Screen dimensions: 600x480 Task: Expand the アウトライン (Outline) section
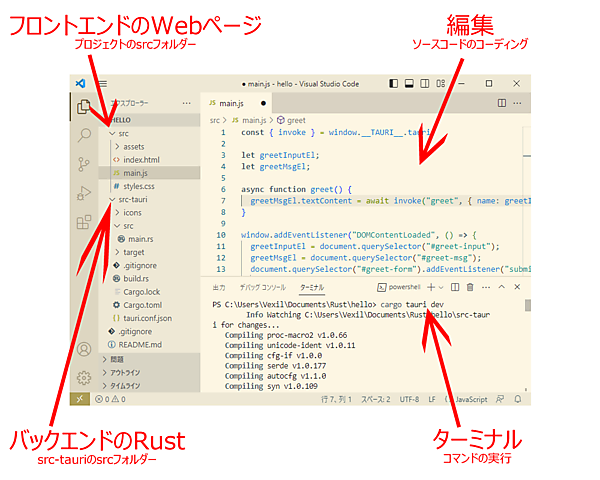[x=149, y=372]
